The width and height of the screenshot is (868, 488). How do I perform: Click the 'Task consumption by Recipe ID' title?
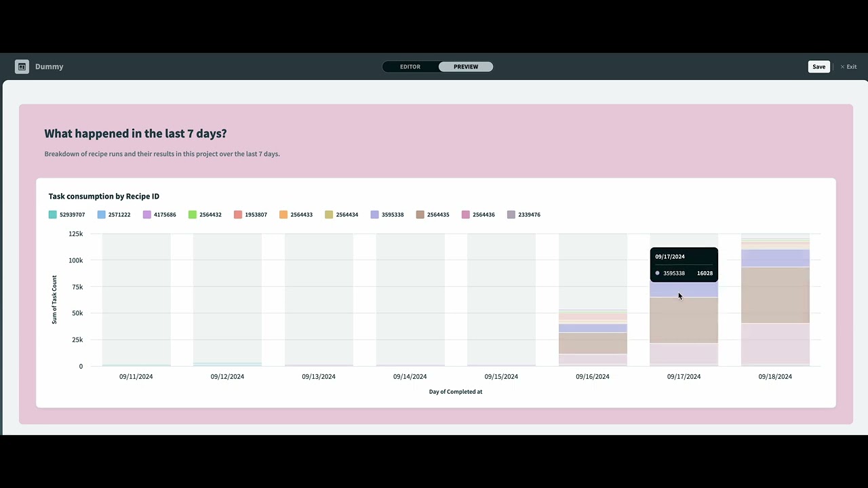(104, 197)
